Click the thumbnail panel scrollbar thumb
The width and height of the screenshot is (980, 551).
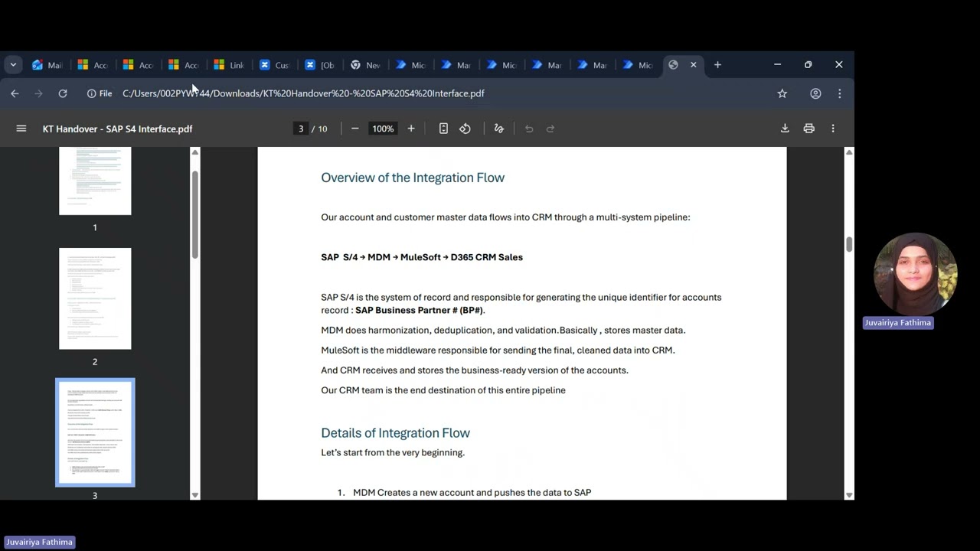point(194,214)
